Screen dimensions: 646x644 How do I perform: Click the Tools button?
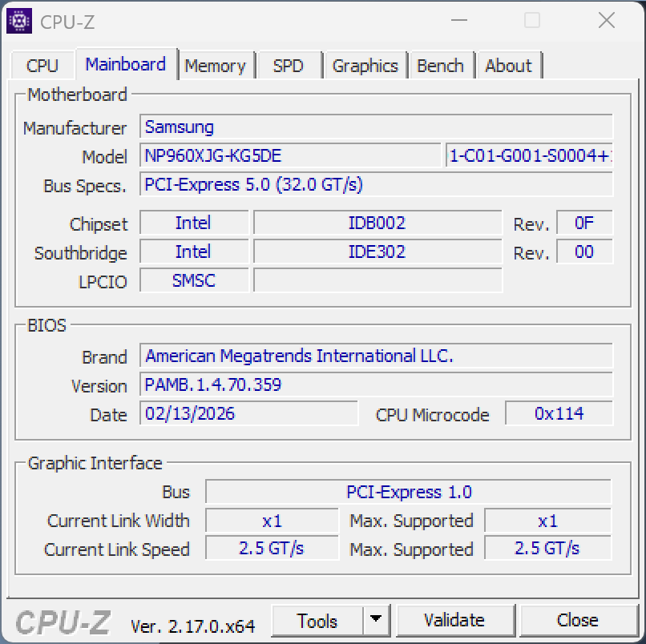pos(317,621)
